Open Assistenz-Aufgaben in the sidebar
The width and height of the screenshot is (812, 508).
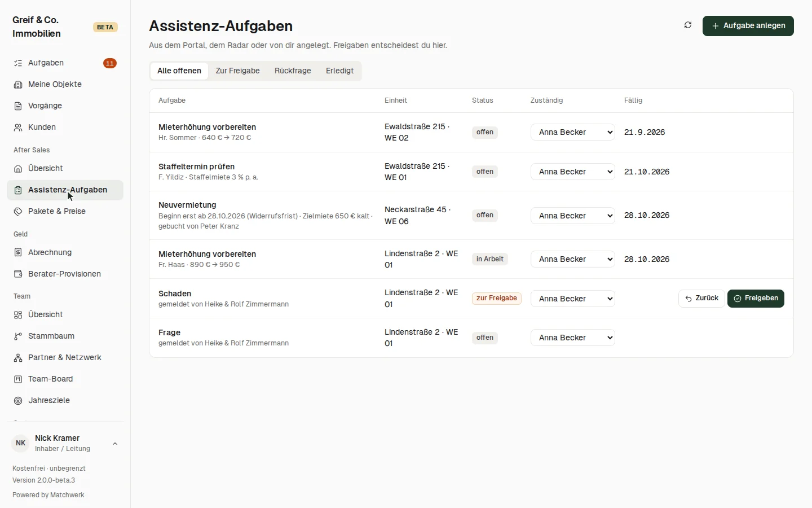click(x=65, y=190)
